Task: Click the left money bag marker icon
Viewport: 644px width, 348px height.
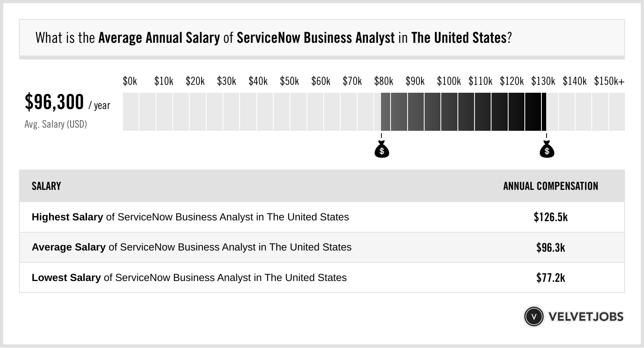Action: (x=382, y=149)
